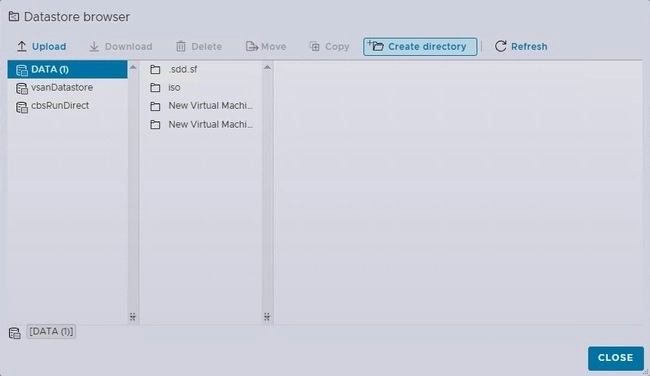Screen dimensions: 650x376
Task: Click the Refresh text label
Action: (529, 46)
